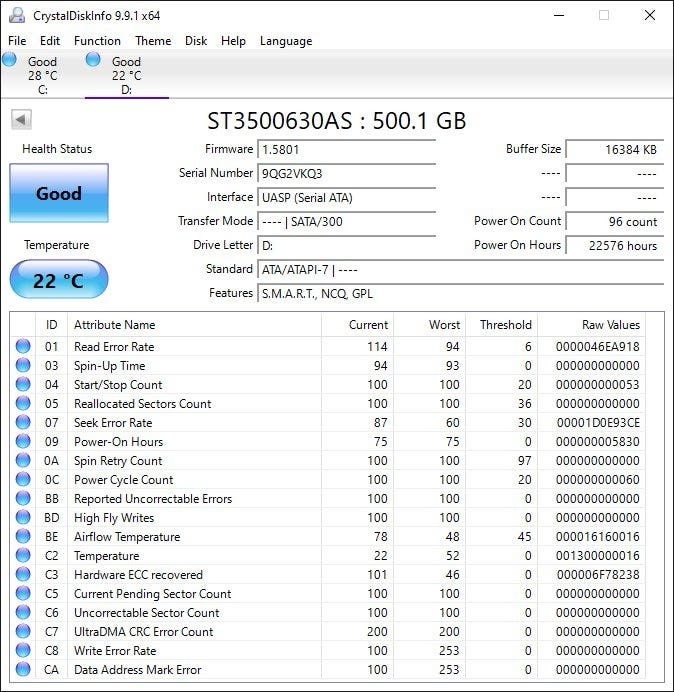
Task: Click the Drive Letter field D:
Action: click(x=346, y=245)
